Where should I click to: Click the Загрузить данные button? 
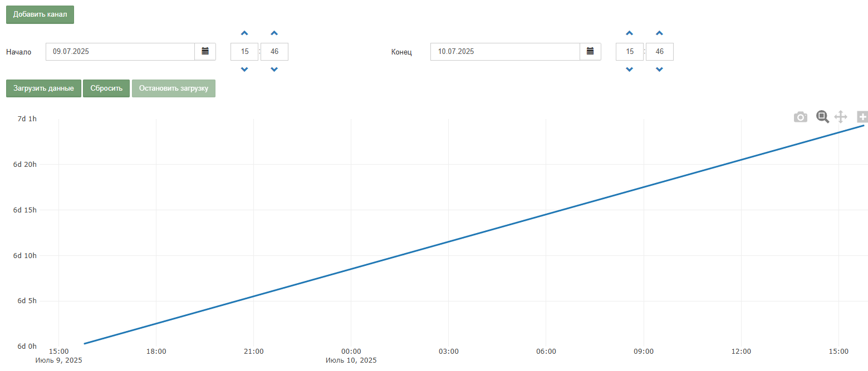pos(43,88)
